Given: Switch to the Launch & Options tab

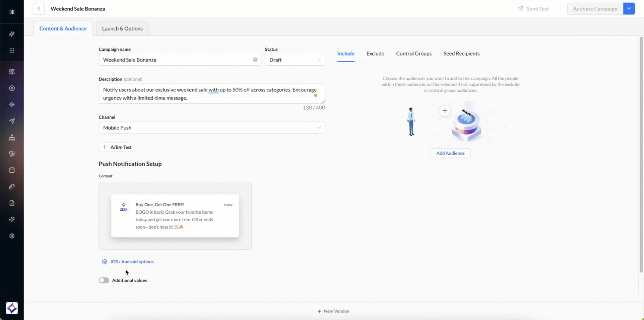Looking at the screenshot, I should coord(122,29).
